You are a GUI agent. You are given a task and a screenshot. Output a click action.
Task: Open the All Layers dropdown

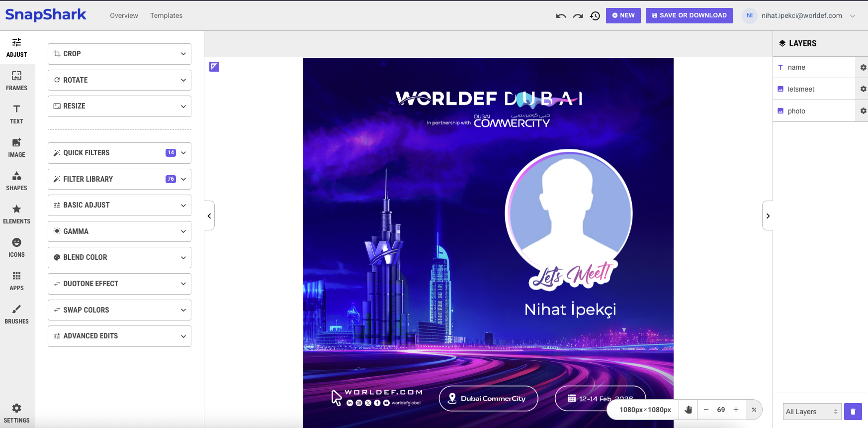coord(812,412)
